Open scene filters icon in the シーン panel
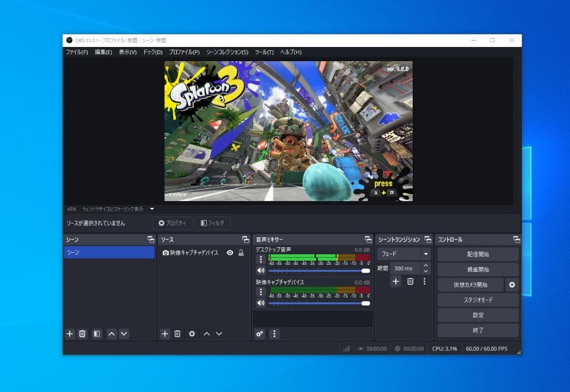Screen dimensions: 570x392 point(97,333)
